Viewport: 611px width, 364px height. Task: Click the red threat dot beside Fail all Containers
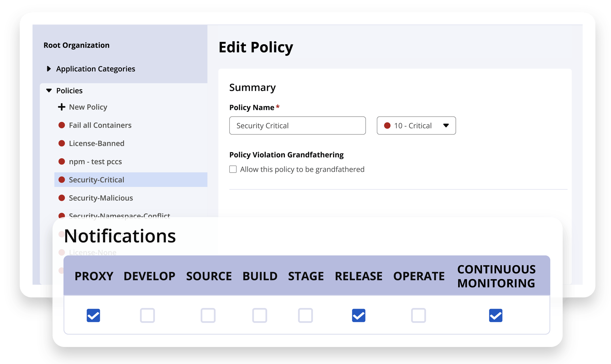(x=61, y=125)
